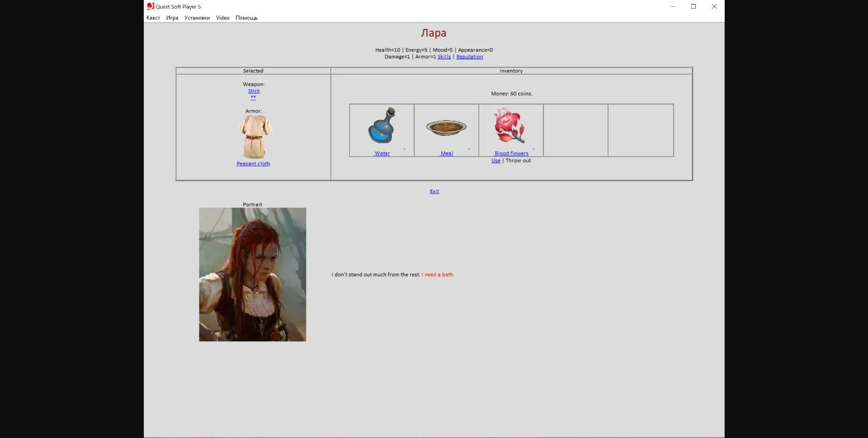Click the dash marker next to Water

click(405, 149)
